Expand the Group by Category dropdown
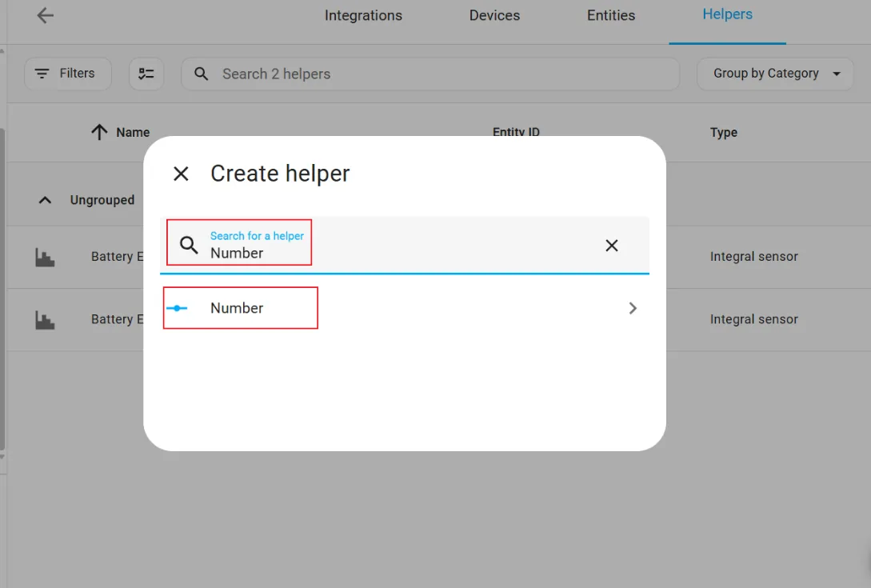Image resolution: width=871 pixels, height=588 pixels. click(x=776, y=74)
